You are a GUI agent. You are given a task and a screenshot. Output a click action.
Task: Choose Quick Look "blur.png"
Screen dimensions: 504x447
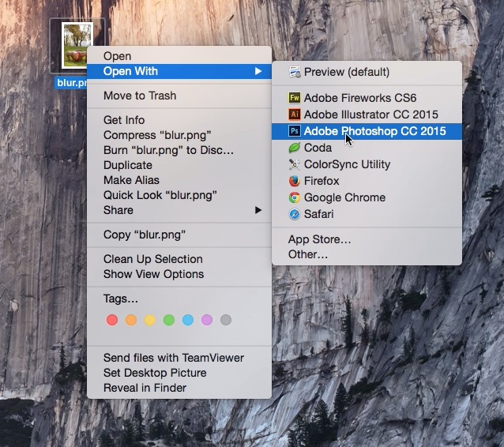point(179,195)
